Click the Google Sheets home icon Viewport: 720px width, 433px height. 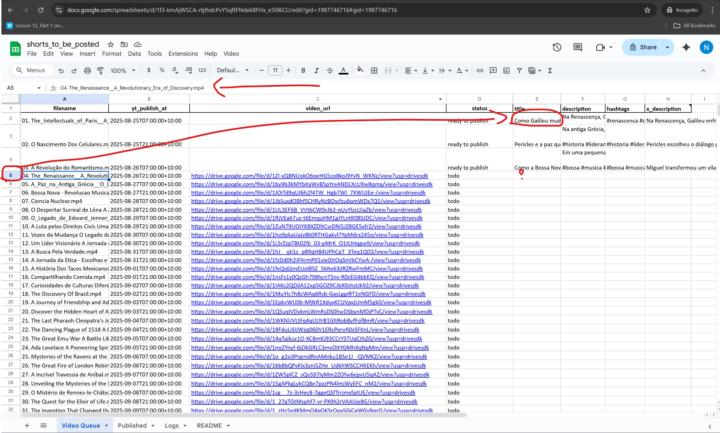[x=15, y=48]
